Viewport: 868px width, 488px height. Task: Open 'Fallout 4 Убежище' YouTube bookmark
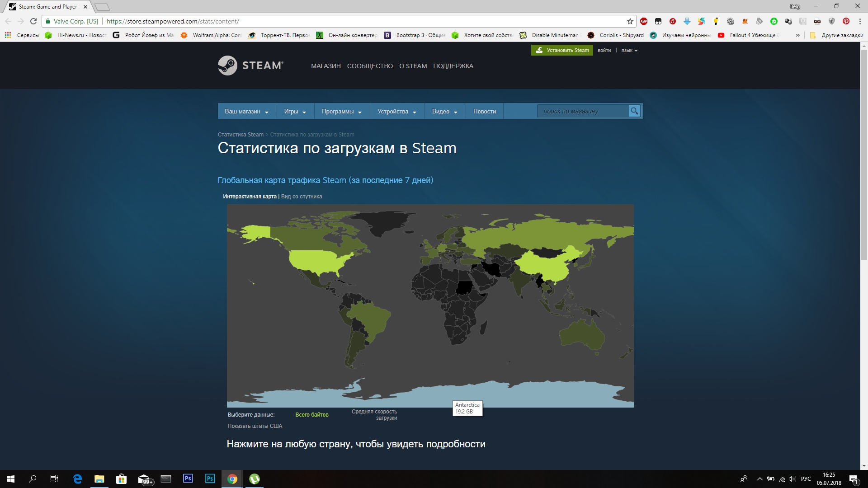[x=749, y=35]
